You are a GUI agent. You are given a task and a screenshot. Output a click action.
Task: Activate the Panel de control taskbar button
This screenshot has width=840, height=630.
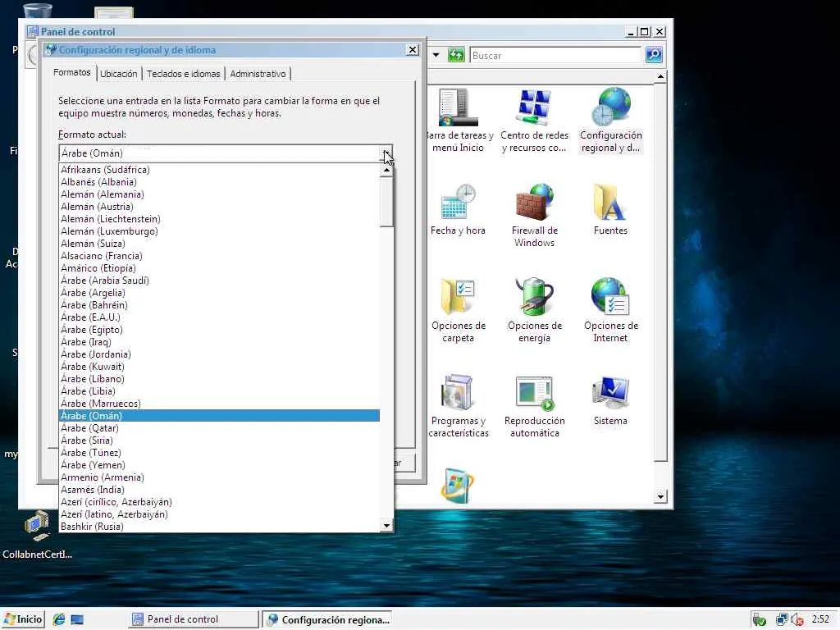tap(193, 619)
